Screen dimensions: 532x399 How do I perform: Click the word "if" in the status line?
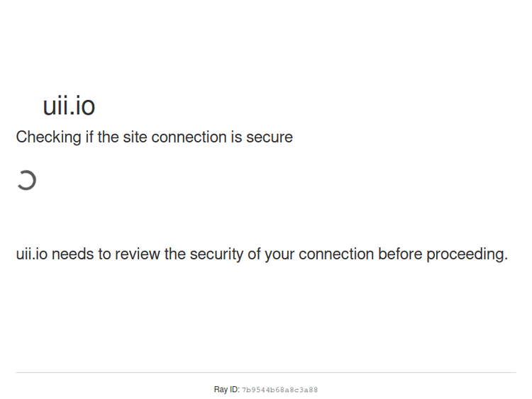89,137
